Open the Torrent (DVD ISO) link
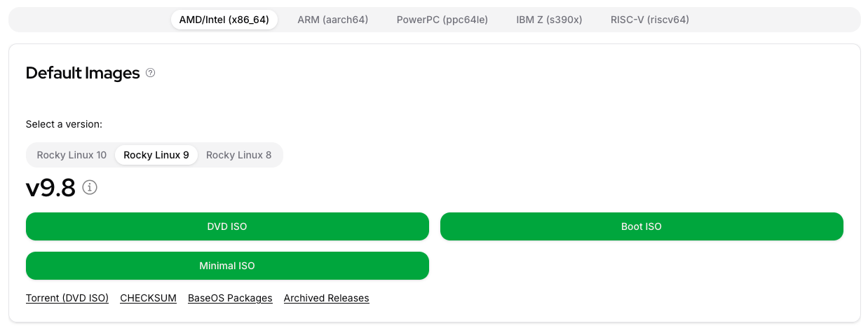This screenshot has width=868, height=326. point(67,298)
